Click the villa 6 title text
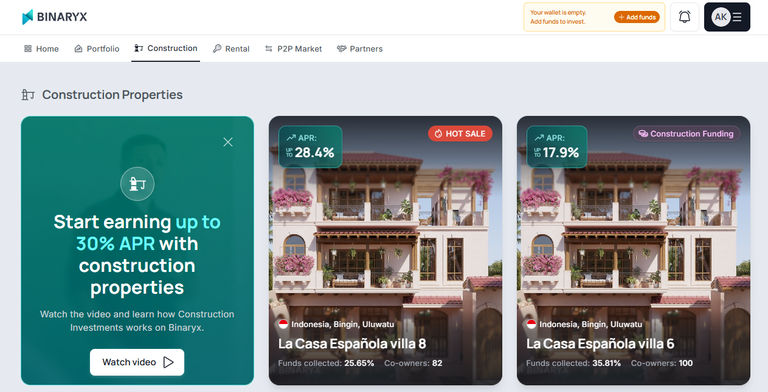Image resolution: width=768 pixels, height=392 pixels. [600, 344]
